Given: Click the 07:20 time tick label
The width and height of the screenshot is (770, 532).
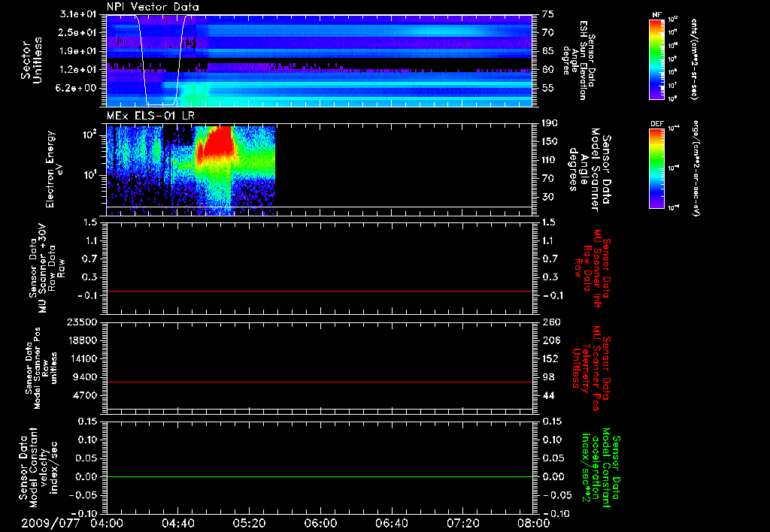Looking at the screenshot, I should point(462,523).
